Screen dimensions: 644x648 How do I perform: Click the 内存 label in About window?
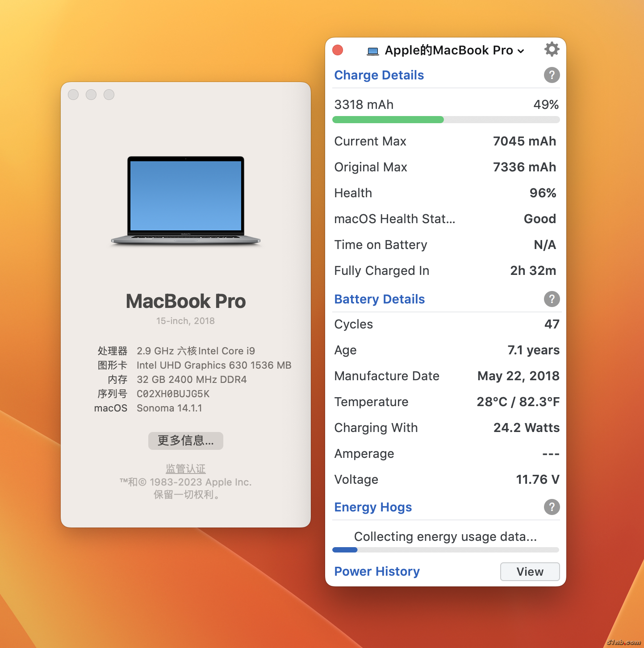(117, 379)
